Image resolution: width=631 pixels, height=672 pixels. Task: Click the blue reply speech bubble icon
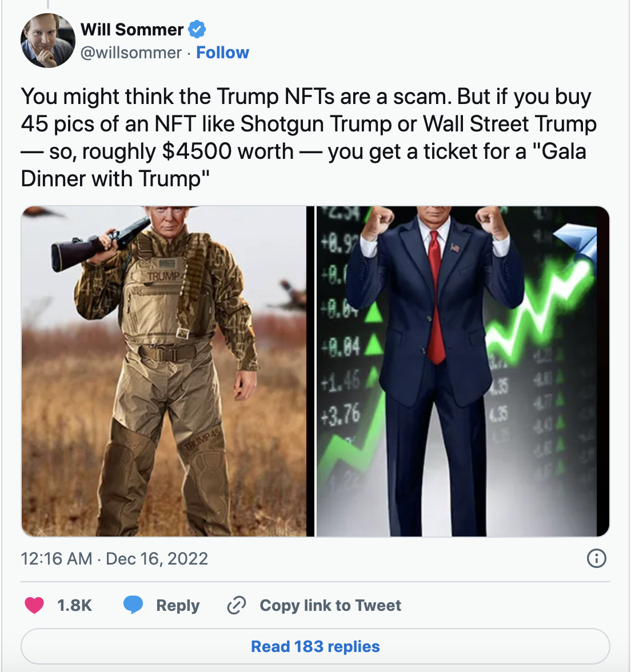tap(133, 605)
